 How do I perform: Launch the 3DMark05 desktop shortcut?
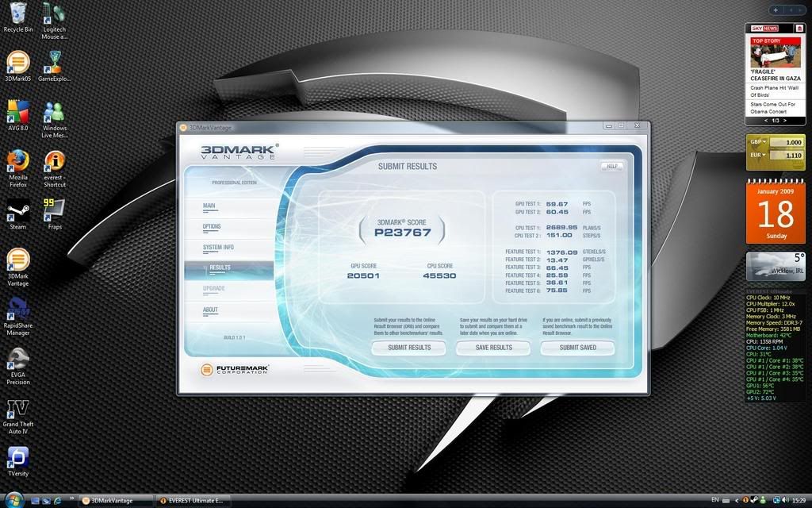click(x=18, y=67)
